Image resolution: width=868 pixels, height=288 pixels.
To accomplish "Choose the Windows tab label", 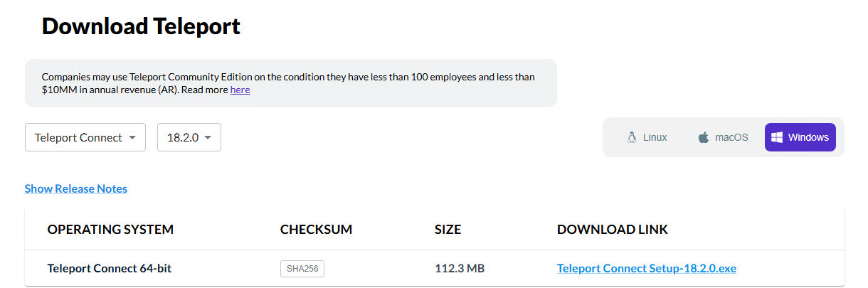I will [808, 137].
